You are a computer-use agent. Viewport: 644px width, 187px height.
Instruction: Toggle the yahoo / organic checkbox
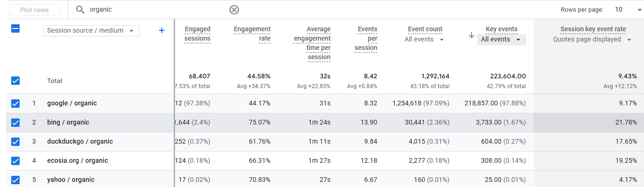[15, 180]
